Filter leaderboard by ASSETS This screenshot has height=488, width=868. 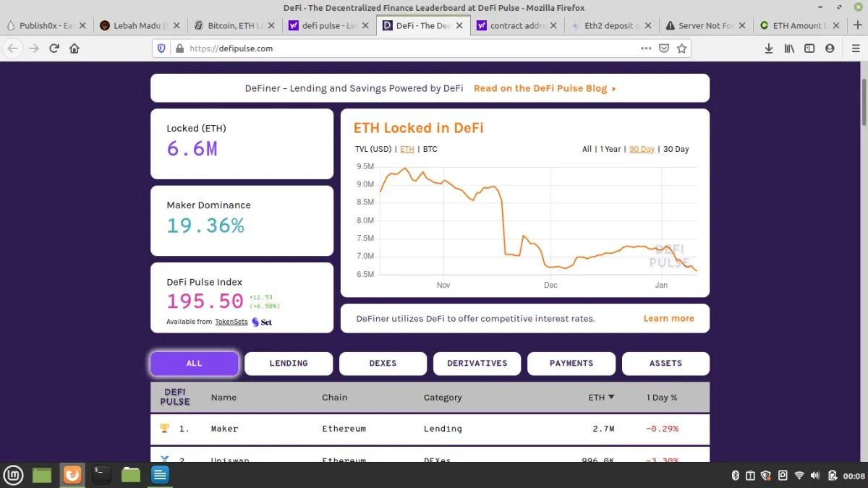(665, 364)
